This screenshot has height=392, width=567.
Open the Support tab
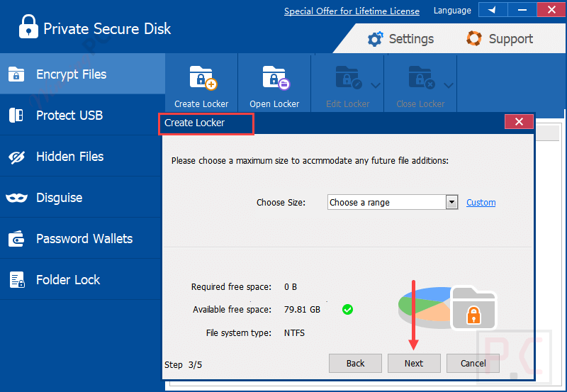(x=500, y=39)
